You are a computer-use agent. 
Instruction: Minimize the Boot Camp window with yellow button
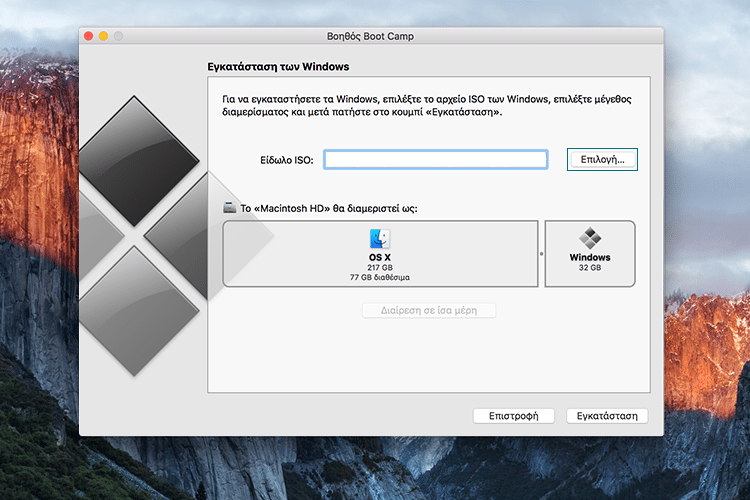(103, 36)
